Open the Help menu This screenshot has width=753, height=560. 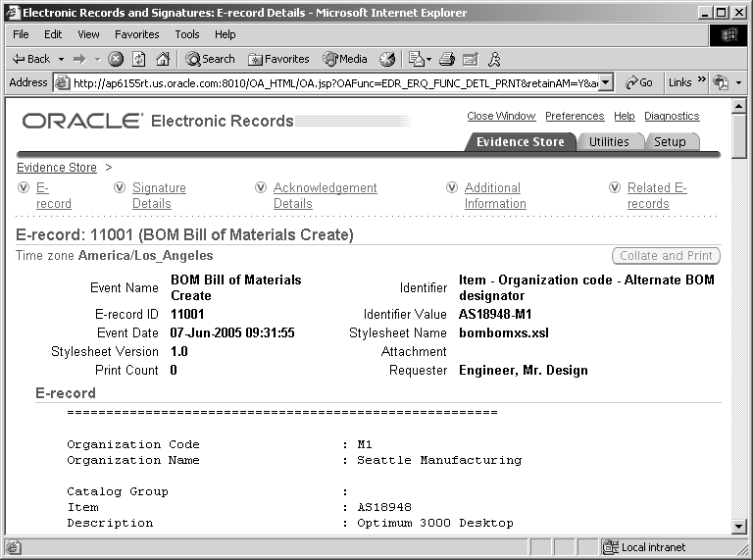point(225,34)
